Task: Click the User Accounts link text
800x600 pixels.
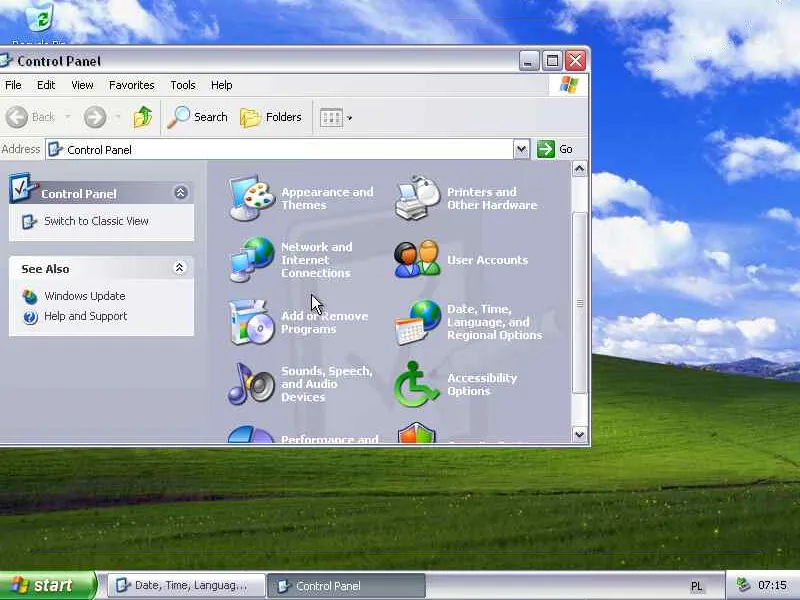Action: (x=487, y=260)
